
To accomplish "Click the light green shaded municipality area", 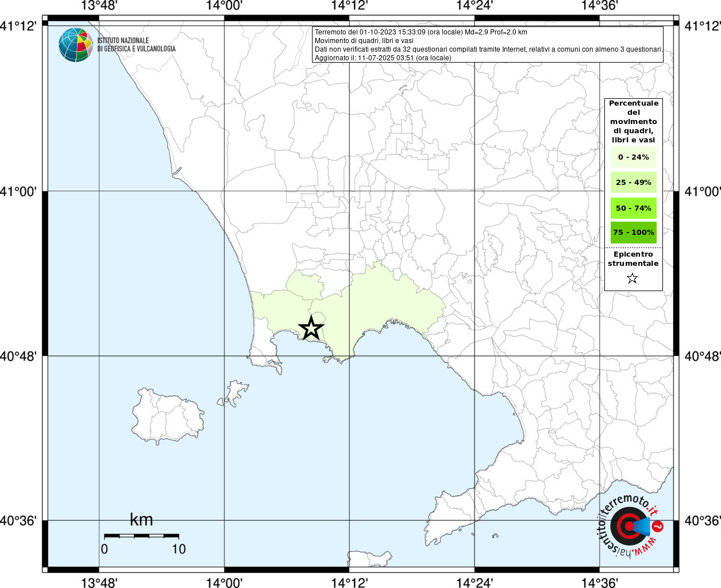I will (x=391, y=299).
